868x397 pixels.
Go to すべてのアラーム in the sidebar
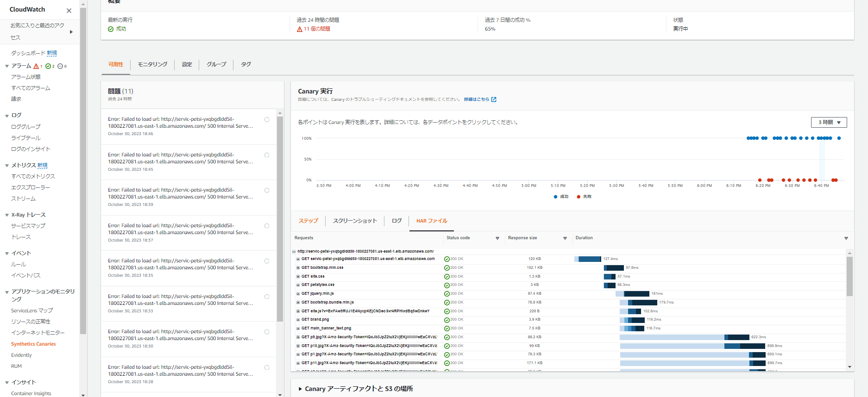pyautogui.click(x=31, y=88)
